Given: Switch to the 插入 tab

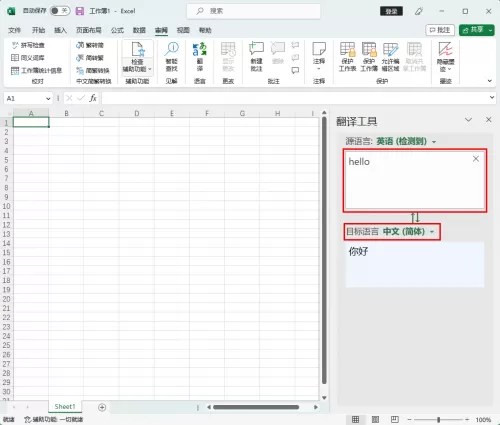Looking at the screenshot, I should pos(60,30).
